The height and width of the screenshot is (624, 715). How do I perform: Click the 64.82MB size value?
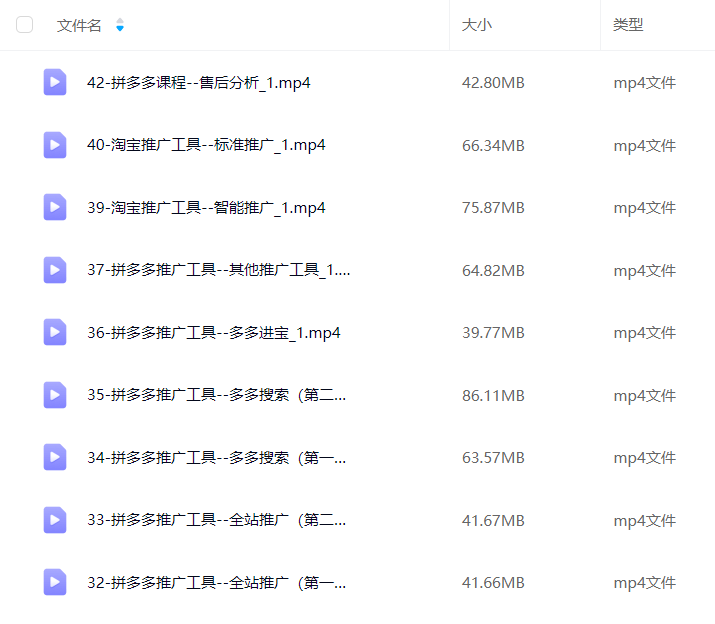pos(493,271)
